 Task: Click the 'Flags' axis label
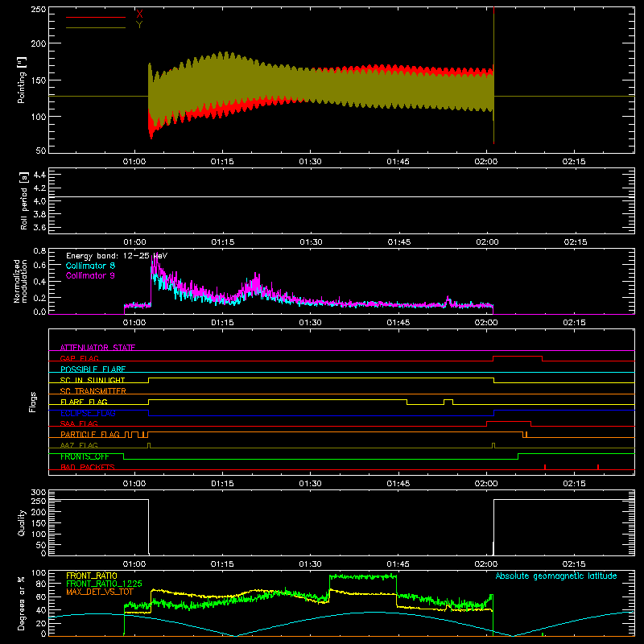pos(33,402)
